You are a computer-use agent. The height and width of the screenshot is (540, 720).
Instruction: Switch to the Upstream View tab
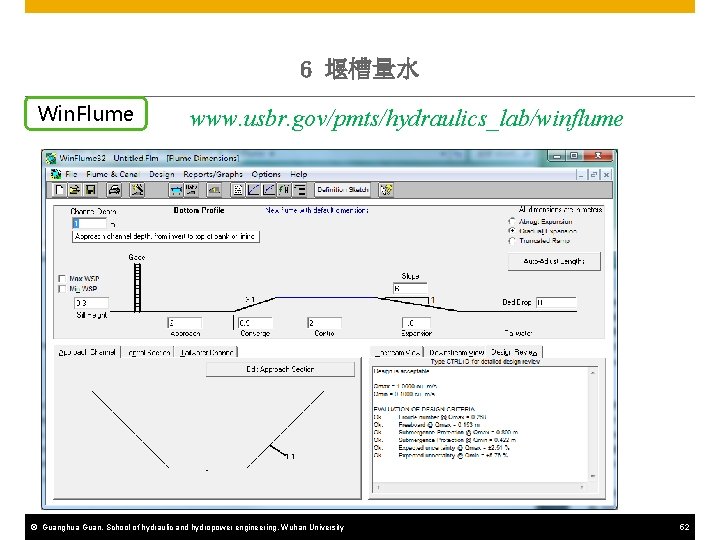pos(397,352)
